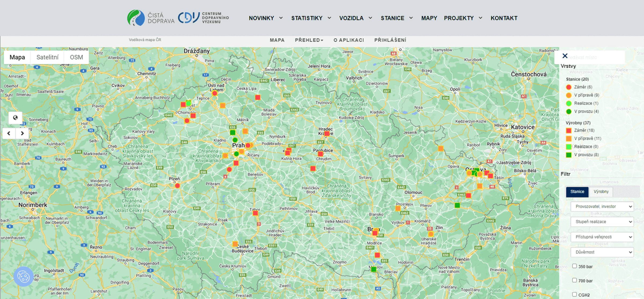Screen dimensions: 644x299
Task: Enable the 700 bar checkbox
Action: click(x=574, y=280)
